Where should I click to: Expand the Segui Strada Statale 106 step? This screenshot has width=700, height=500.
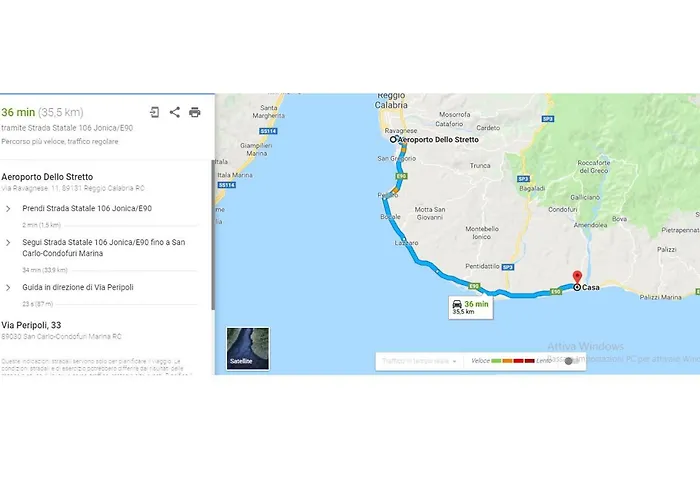(8, 242)
